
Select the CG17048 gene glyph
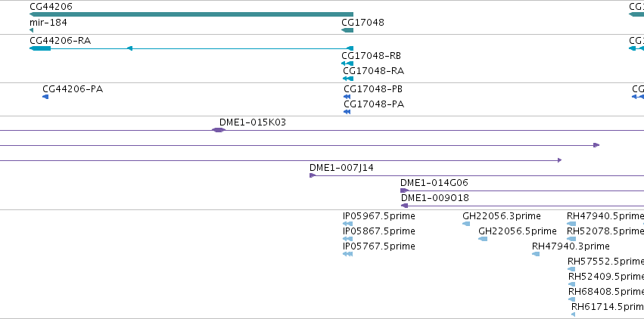[347, 30]
